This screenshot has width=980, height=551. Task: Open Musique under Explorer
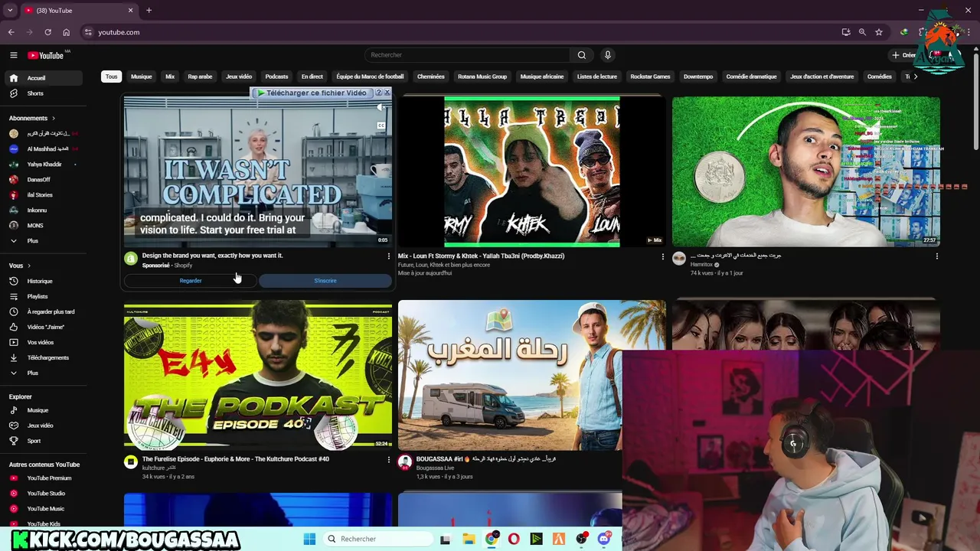pyautogui.click(x=43, y=410)
